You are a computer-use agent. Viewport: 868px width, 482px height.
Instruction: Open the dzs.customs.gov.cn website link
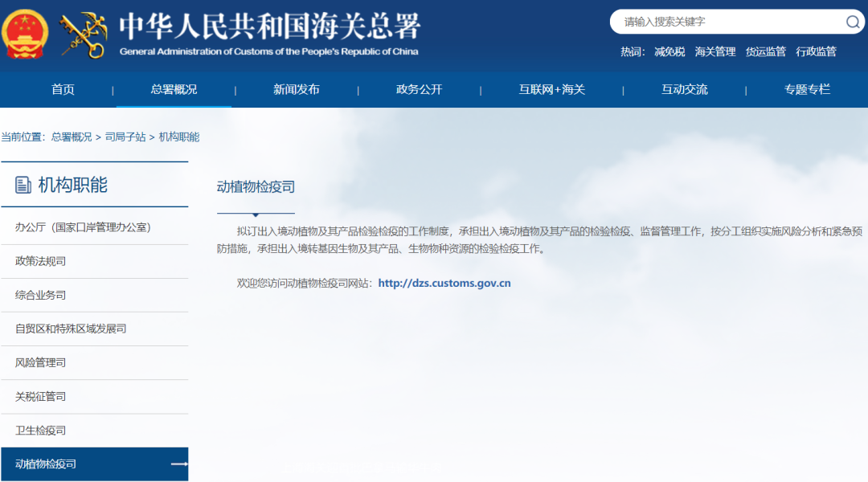(444, 283)
